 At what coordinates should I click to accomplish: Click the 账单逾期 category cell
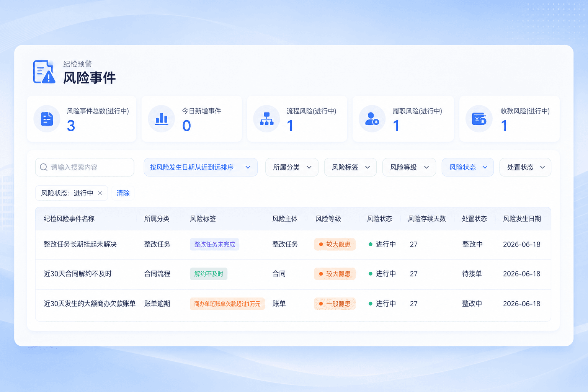coord(157,304)
